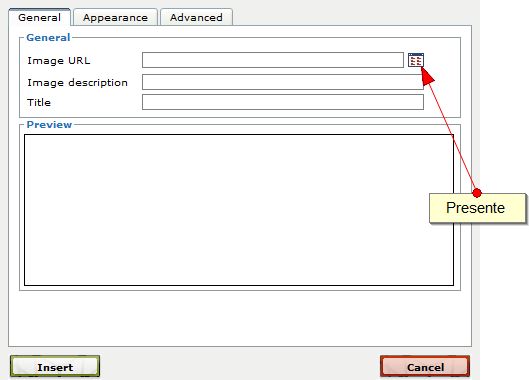The height and width of the screenshot is (380, 529).
Task: Switch to the General tab
Action: (x=39, y=17)
